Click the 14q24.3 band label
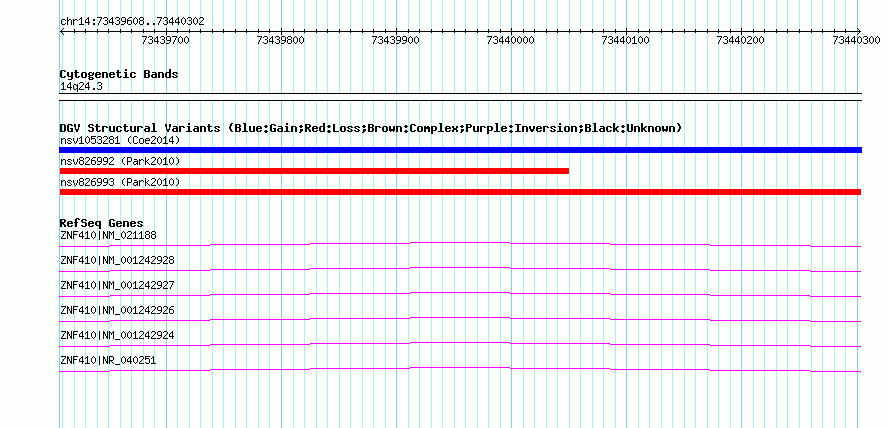Screen dimensions: 890x428 pyautogui.click(x=81, y=87)
